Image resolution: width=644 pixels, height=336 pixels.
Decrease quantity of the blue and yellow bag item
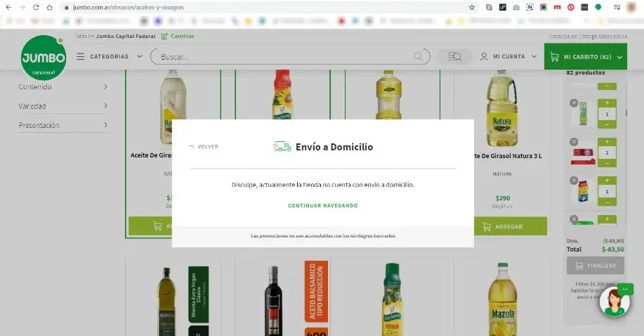click(607, 202)
